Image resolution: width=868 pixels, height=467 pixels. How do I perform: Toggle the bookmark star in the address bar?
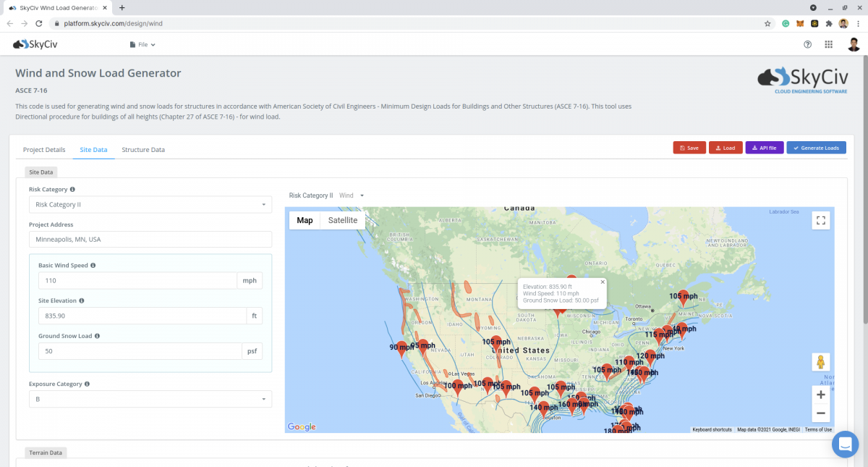[767, 23]
